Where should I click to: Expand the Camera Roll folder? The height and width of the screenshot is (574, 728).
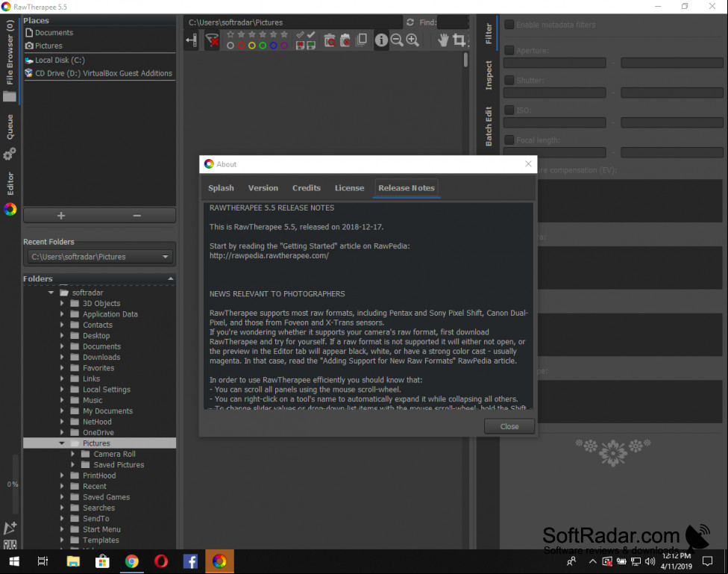coord(73,454)
